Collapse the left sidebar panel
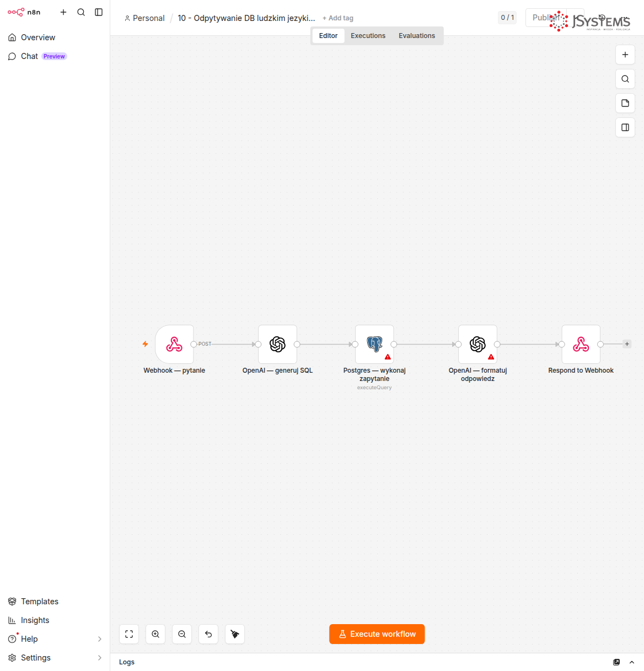This screenshot has width=644, height=671. [x=99, y=12]
